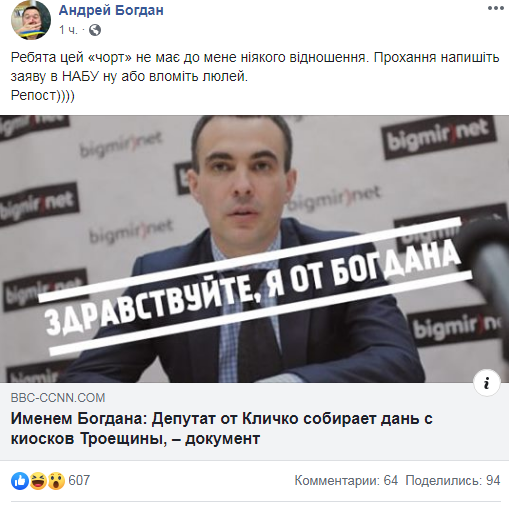Image resolution: width=509 pixels, height=507 pixels.
Task: Click the Репост)))) line in the post
Action: tap(43, 95)
